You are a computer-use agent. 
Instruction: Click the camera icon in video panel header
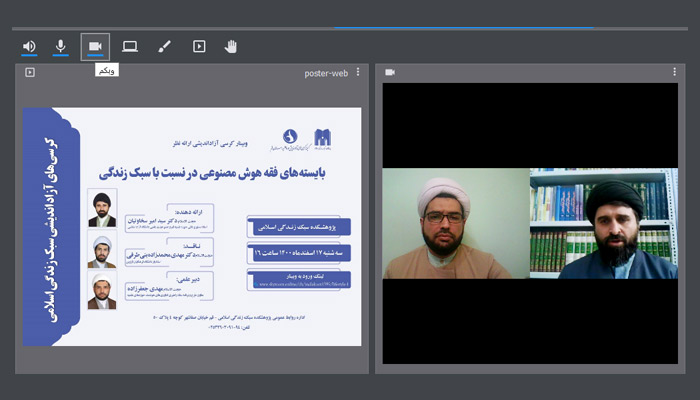pyautogui.click(x=390, y=72)
